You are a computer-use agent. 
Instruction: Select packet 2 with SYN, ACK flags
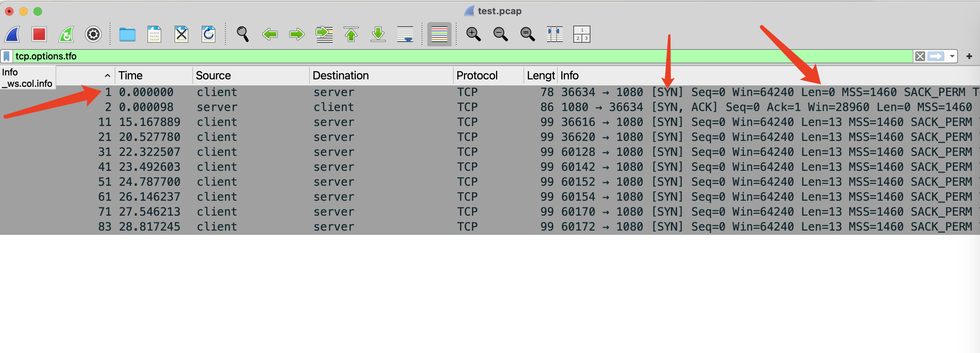coord(490,107)
